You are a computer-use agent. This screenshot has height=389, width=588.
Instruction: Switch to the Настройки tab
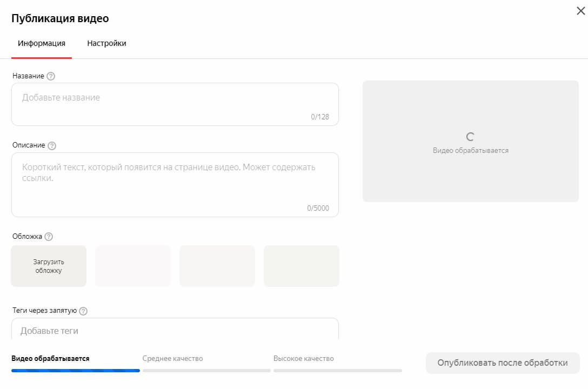pos(106,43)
